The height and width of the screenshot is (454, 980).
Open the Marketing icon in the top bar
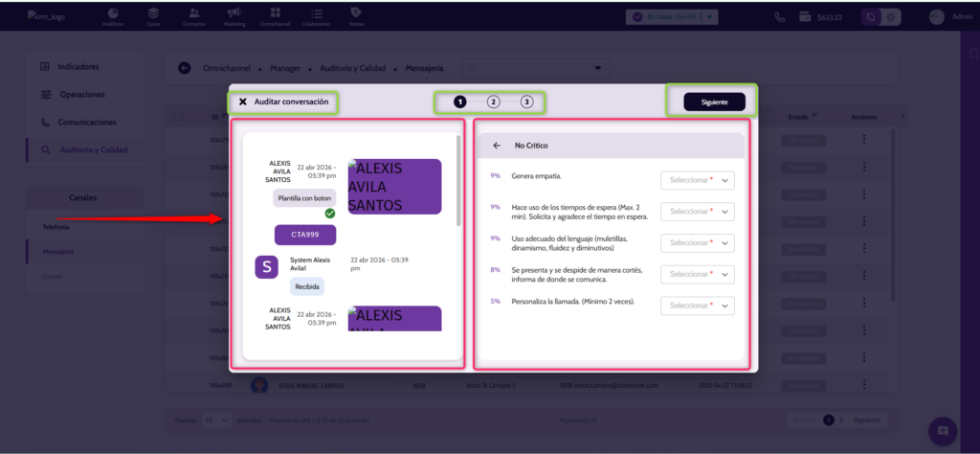click(x=234, y=16)
